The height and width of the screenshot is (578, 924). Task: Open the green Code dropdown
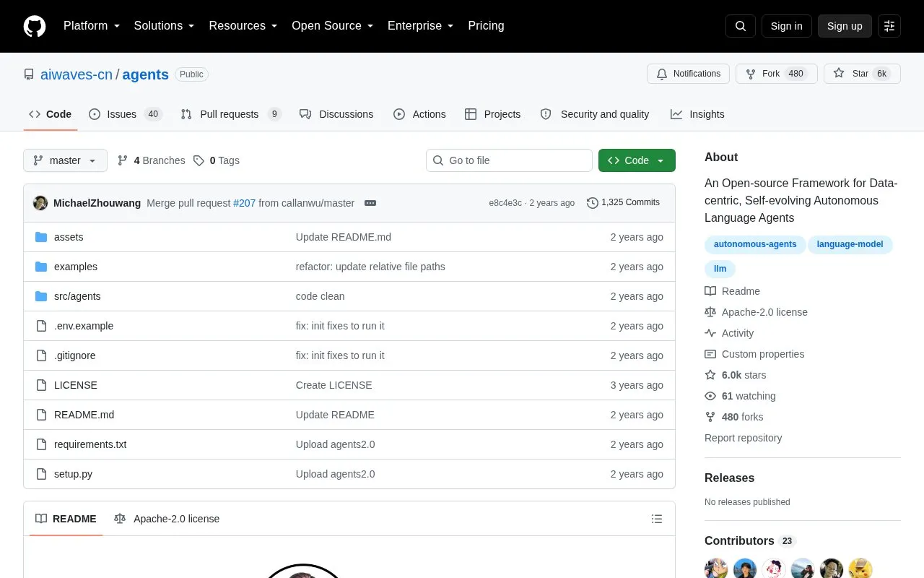click(637, 160)
